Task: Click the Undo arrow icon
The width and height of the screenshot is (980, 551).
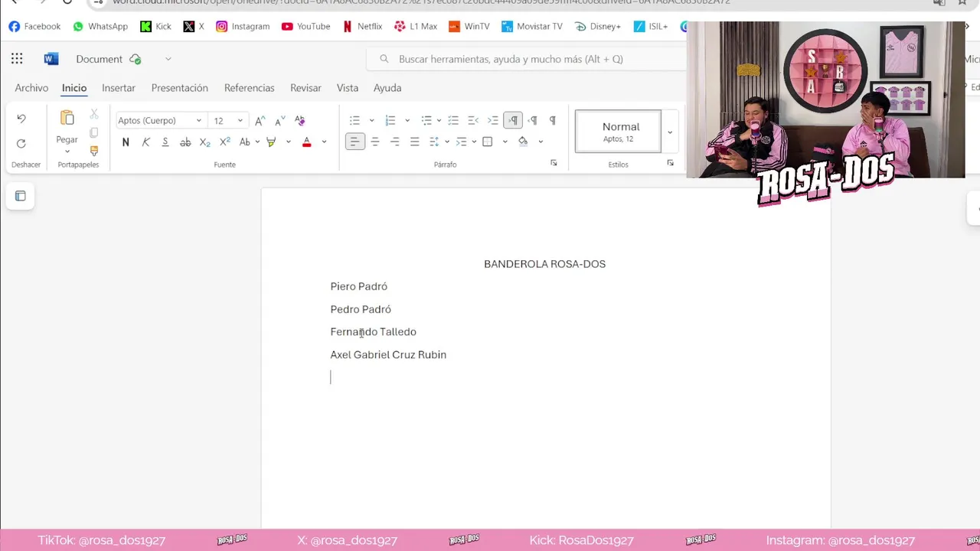Action: click(x=21, y=119)
